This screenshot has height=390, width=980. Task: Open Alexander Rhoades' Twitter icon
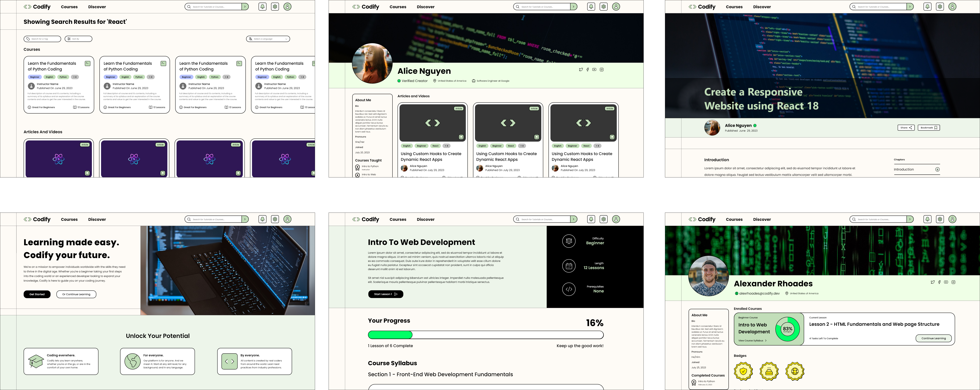[932, 282]
